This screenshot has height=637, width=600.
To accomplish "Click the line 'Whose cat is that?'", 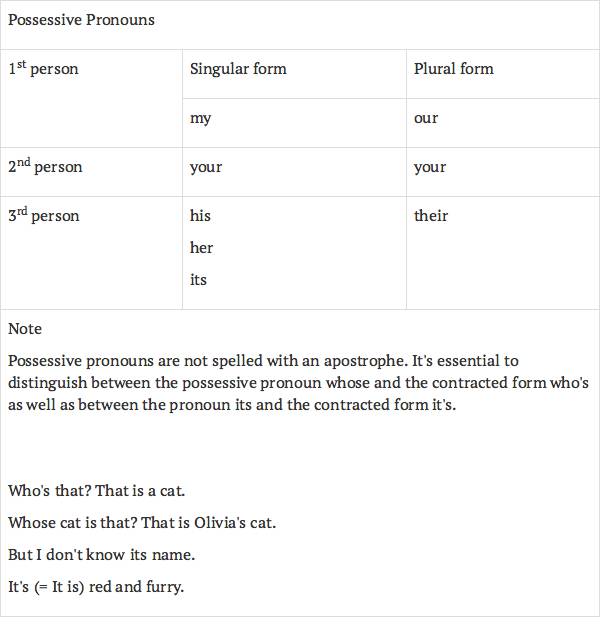I will 142,523.
